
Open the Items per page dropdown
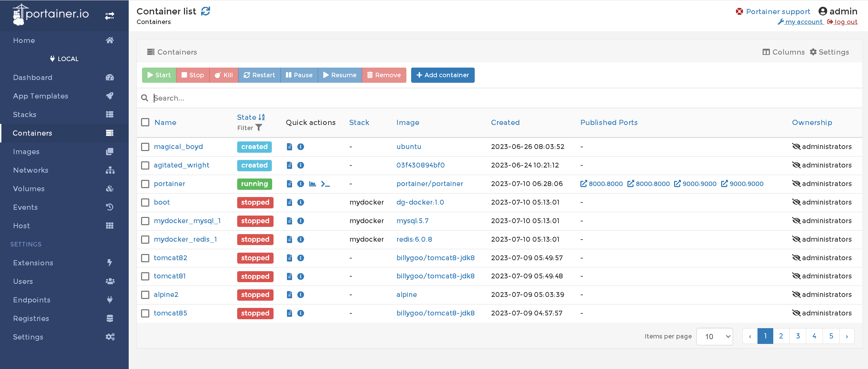click(x=715, y=336)
